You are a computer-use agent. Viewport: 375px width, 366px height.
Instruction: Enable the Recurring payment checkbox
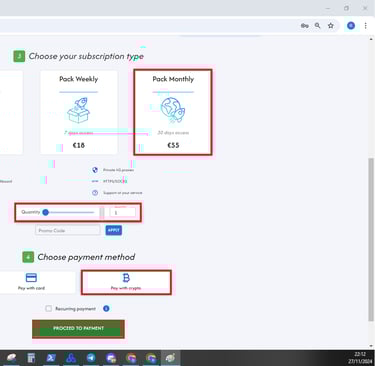click(x=49, y=309)
